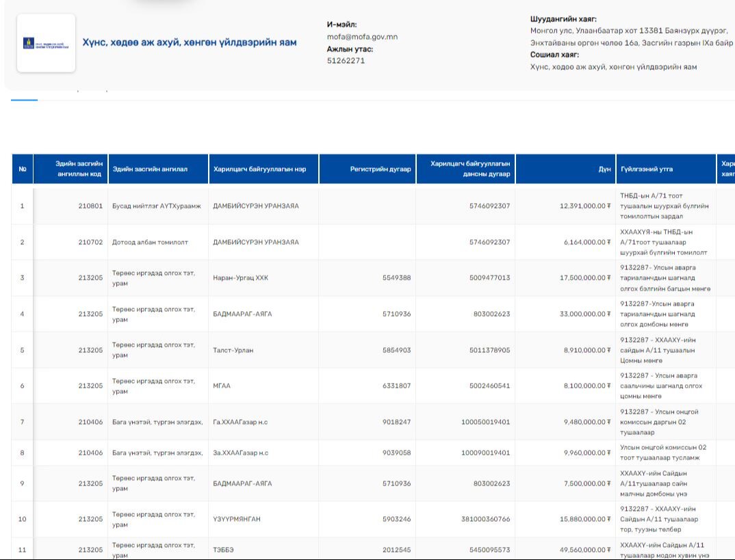Image resolution: width=735 pixels, height=560 pixels.
Task: Select the active underlined tab below the header card
Action: [x=24, y=96]
